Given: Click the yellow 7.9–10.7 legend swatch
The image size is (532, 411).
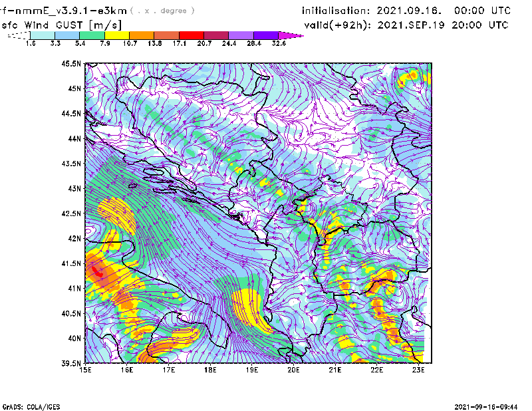Looking at the screenshot, I should click(x=117, y=35).
